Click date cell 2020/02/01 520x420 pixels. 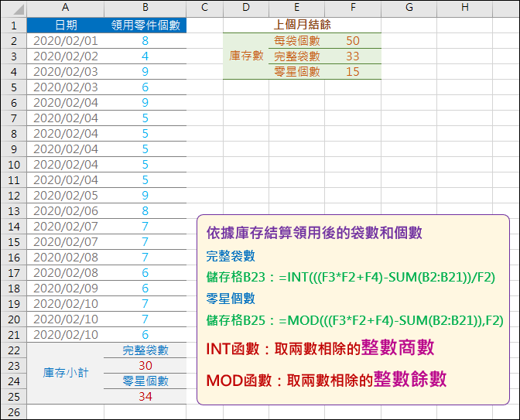coord(65,41)
